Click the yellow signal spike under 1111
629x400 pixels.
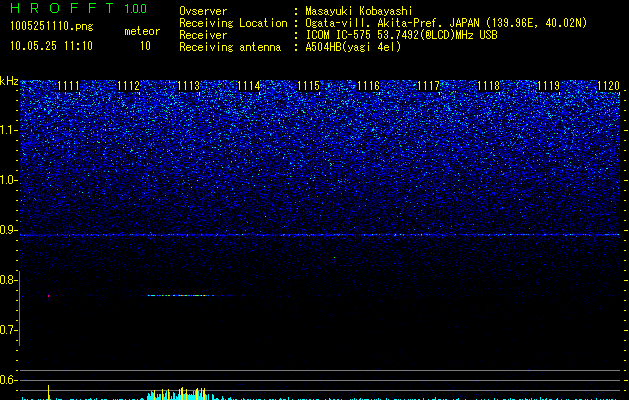[49, 392]
